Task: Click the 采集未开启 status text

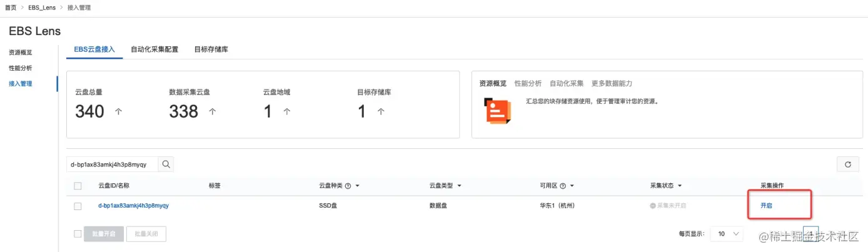Action: [671, 206]
